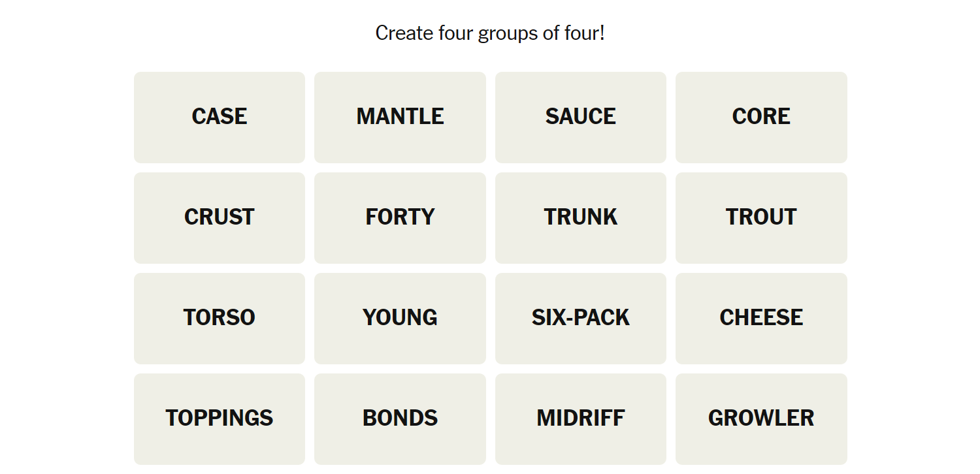Select the CASE word tile
The image size is (980, 474).
coord(220,118)
